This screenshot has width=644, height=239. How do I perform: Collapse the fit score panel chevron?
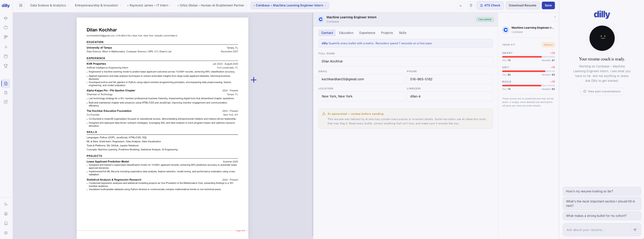pos(555,17)
